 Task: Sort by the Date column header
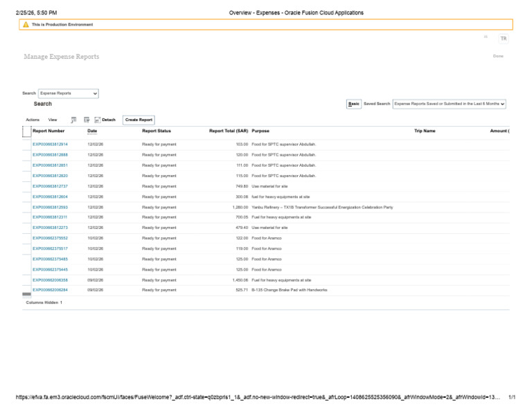(x=92, y=131)
